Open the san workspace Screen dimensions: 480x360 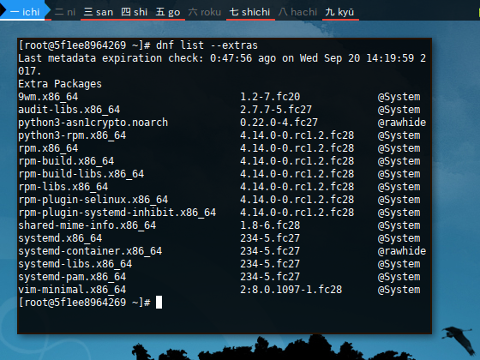99,12
